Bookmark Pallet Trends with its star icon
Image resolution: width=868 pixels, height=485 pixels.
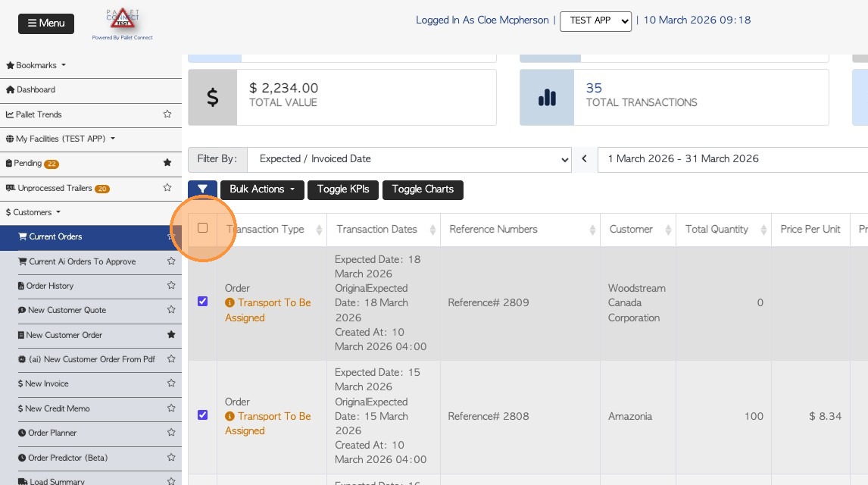[x=167, y=114]
